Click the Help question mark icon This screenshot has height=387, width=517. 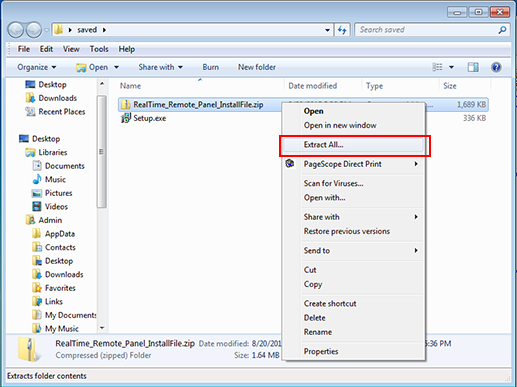(496, 67)
